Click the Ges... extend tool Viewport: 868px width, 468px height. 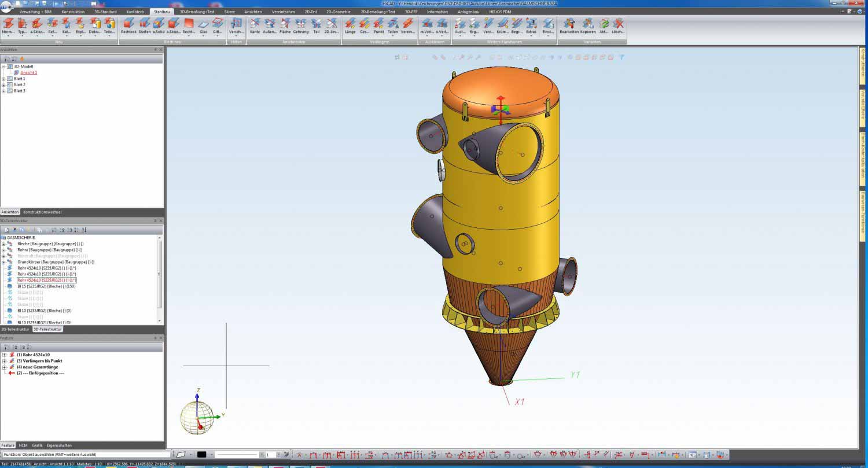tap(365, 26)
